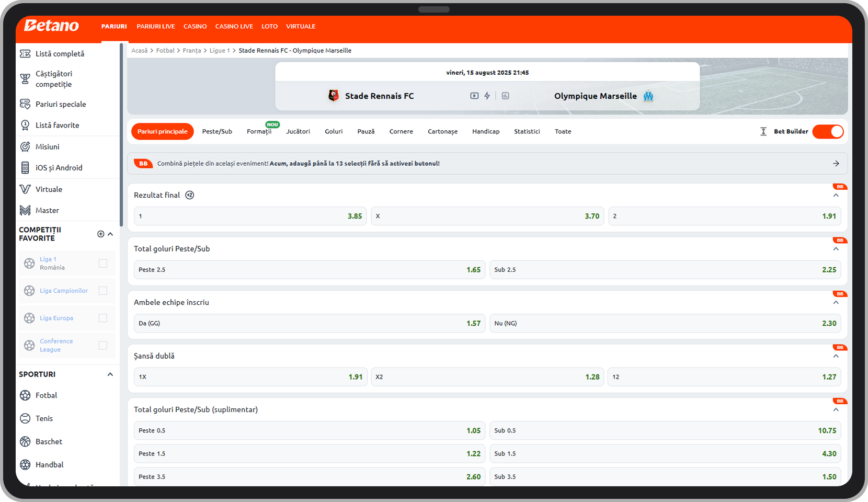
Task: Switch to the Toate tab
Action: coord(563,131)
